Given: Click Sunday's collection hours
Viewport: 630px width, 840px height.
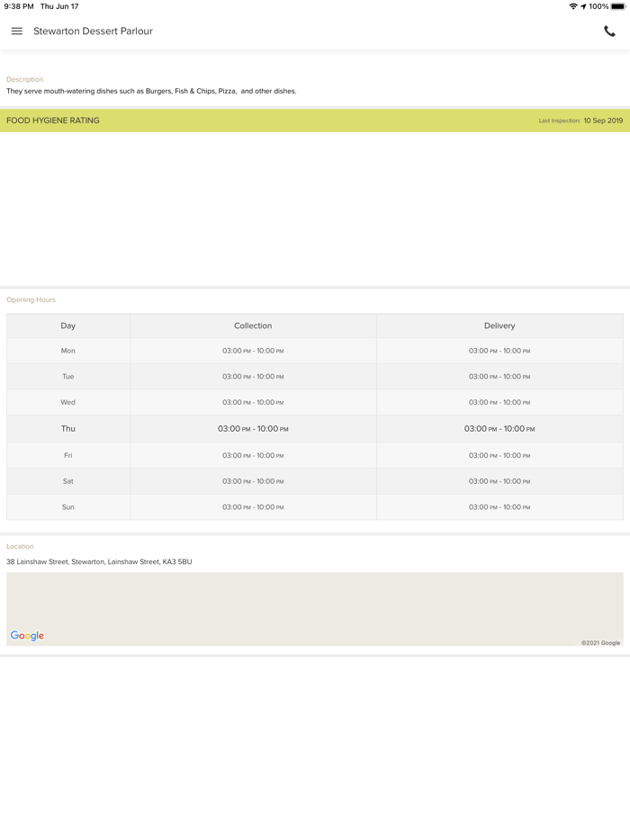Looking at the screenshot, I should click(253, 506).
